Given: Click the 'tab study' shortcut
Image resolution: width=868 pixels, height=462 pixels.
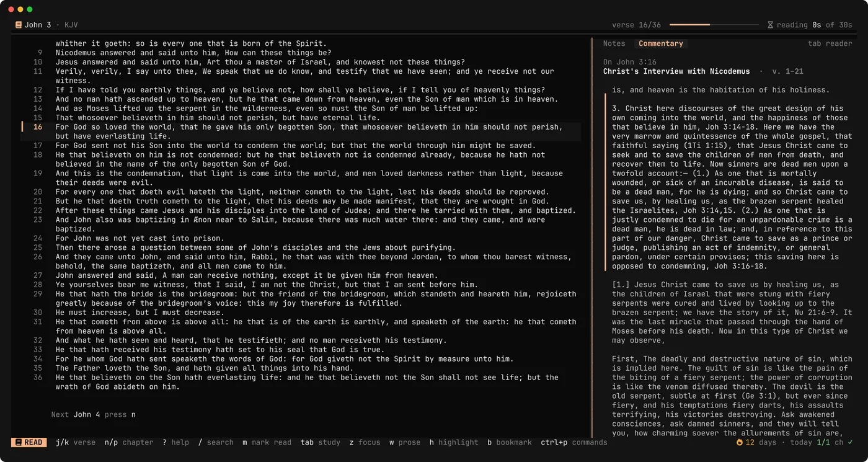Looking at the screenshot, I should [321, 442].
